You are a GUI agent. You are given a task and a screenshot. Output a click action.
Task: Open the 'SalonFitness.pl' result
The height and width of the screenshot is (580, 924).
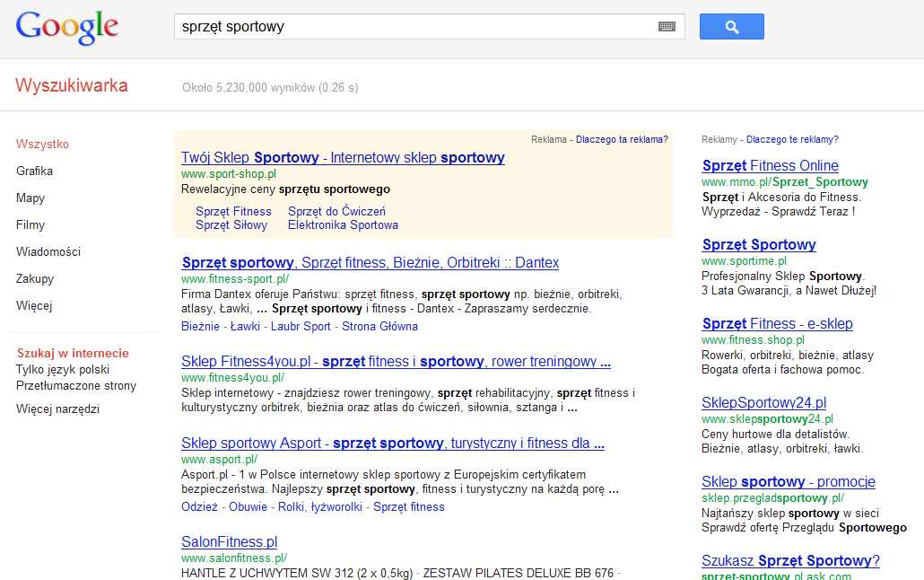(x=230, y=541)
